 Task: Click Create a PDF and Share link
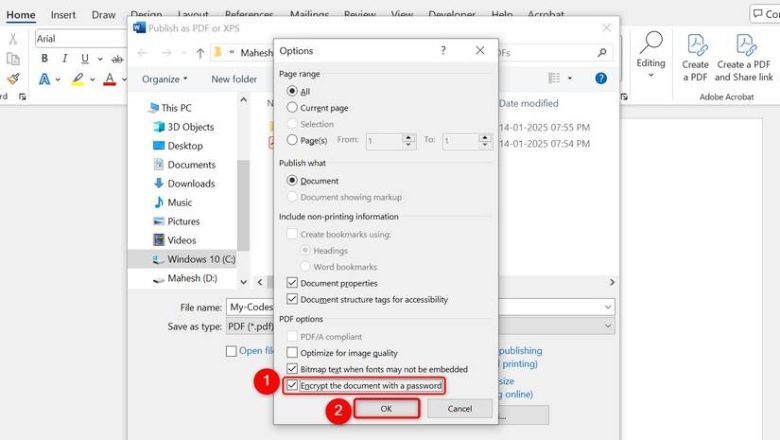pyautogui.click(x=744, y=58)
